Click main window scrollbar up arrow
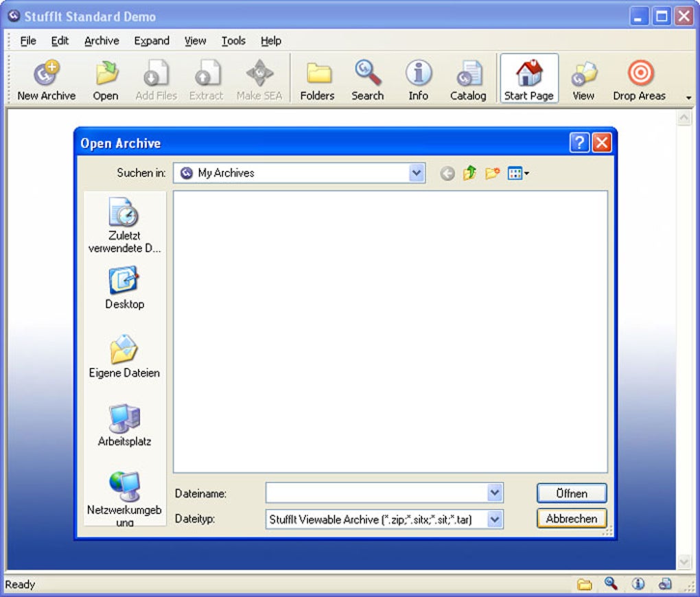 coord(684,118)
